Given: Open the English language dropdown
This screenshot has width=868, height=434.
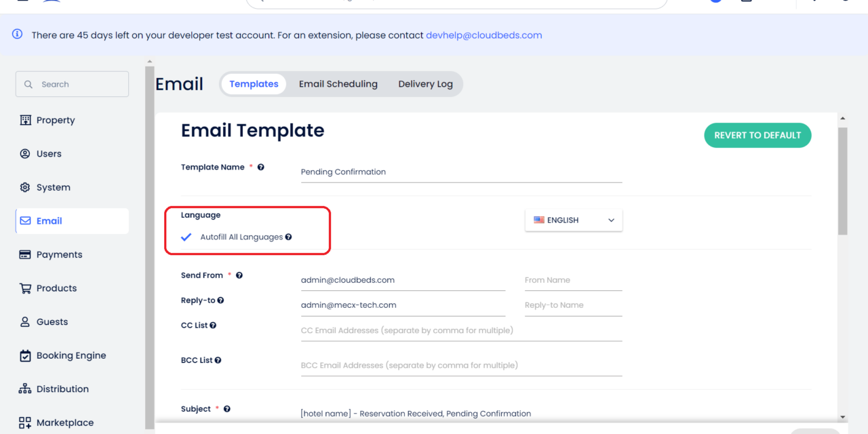Looking at the screenshot, I should (x=573, y=220).
